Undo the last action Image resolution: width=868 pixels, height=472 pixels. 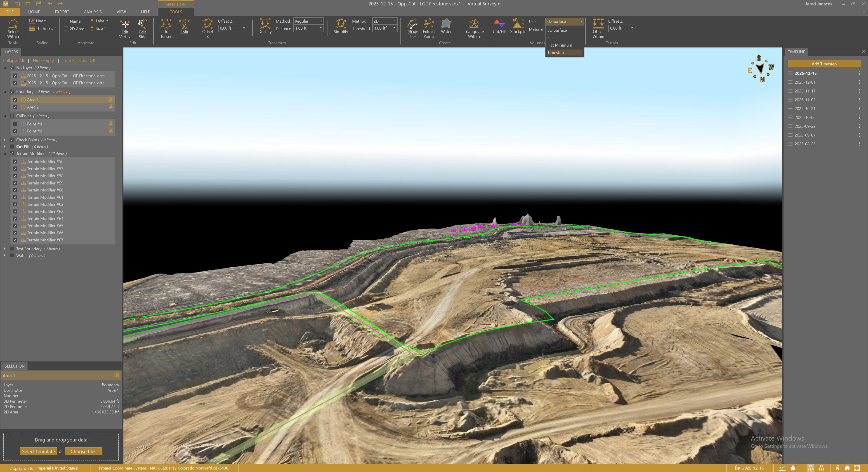pos(50,4)
